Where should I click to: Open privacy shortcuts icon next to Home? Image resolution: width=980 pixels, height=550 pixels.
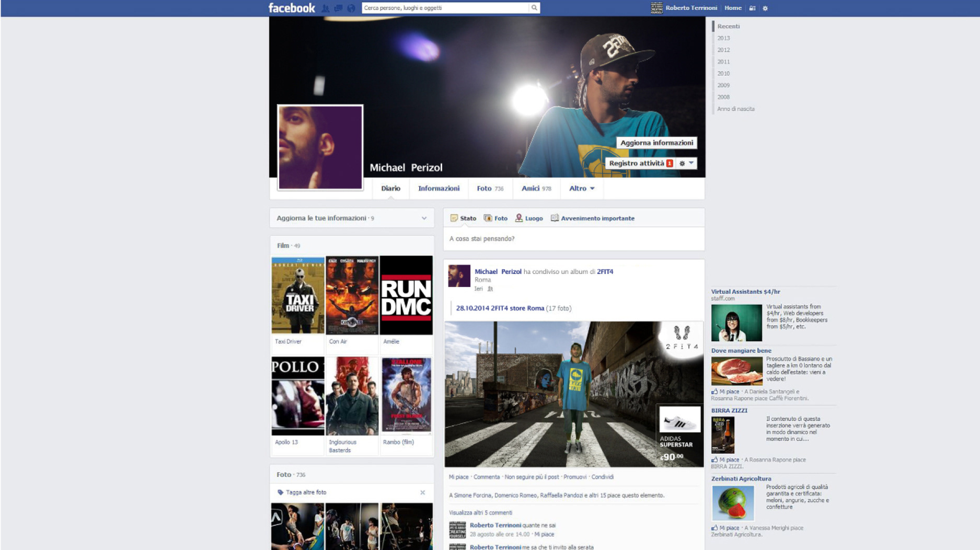tap(752, 8)
